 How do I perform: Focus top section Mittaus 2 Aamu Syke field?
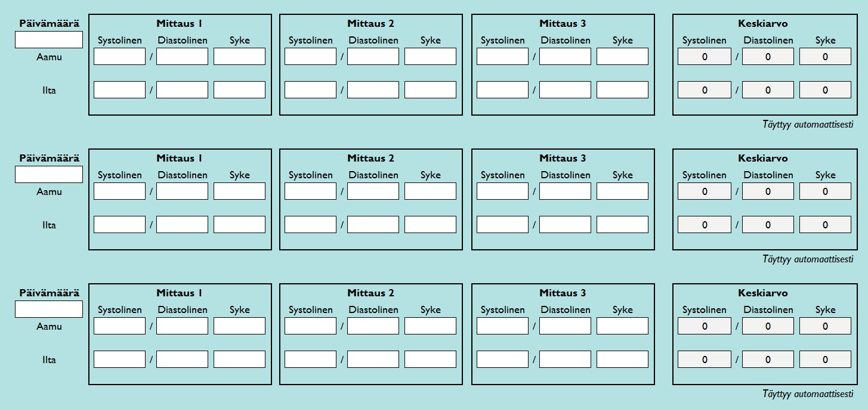point(430,57)
